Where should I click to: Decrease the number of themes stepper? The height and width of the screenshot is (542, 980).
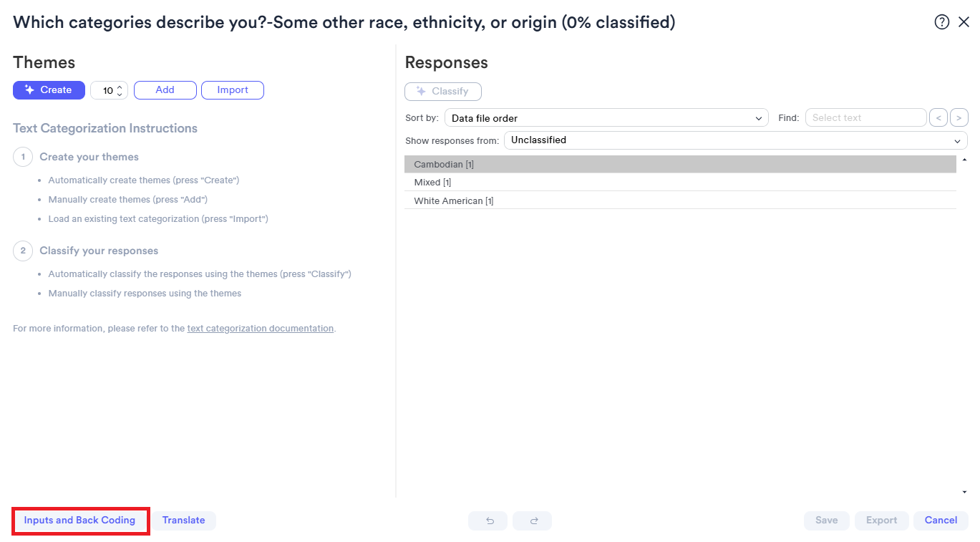[x=120, y=95]
